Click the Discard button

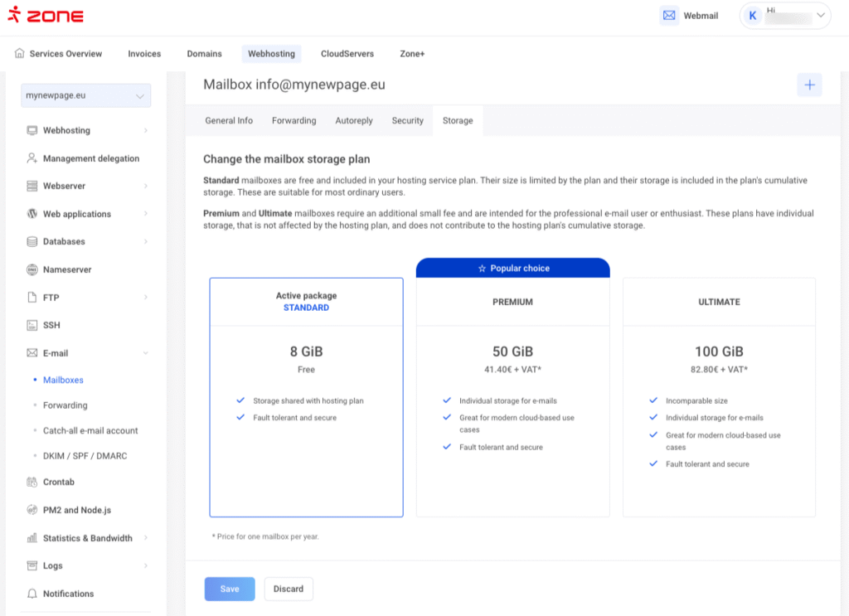click(x=289, y=589)
